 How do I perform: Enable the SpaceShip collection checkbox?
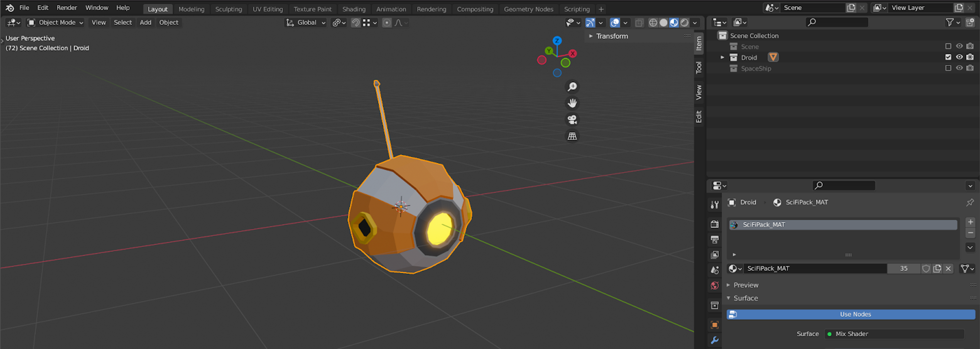[948, 69]
